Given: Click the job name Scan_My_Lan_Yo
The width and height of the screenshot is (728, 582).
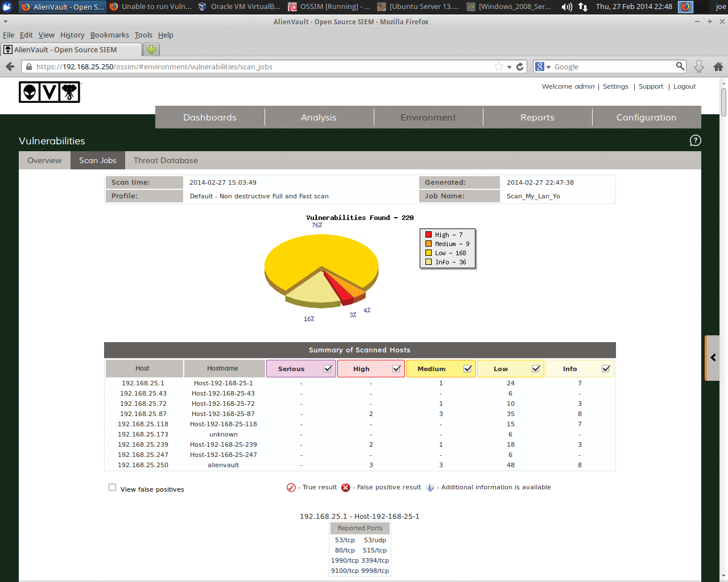Looking at the screenshot, I should coord(533,196).
